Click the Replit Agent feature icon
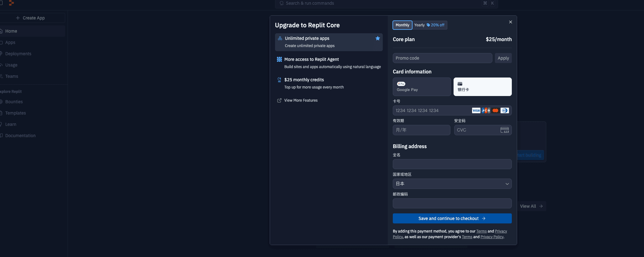644x257 pixels. tap(279, 59)
